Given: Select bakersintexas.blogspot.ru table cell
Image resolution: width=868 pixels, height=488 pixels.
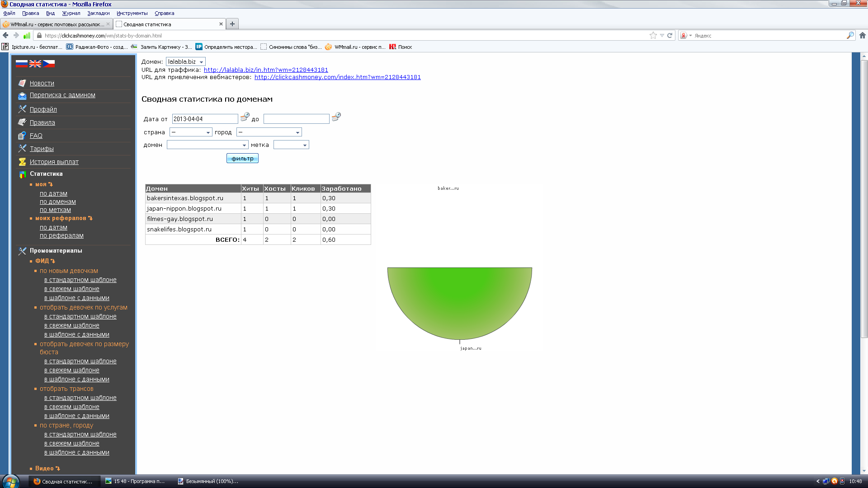Looking at the screenshot, I should [193, 198].
